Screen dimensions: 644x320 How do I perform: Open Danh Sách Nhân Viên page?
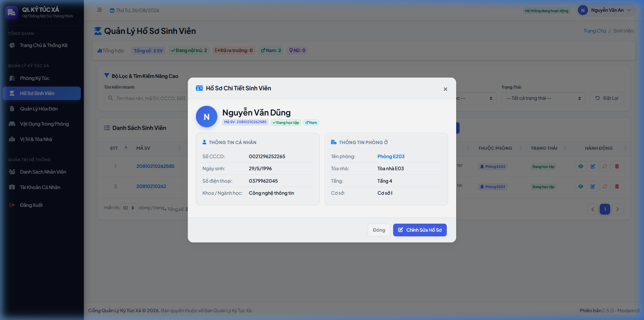[42, 172]
